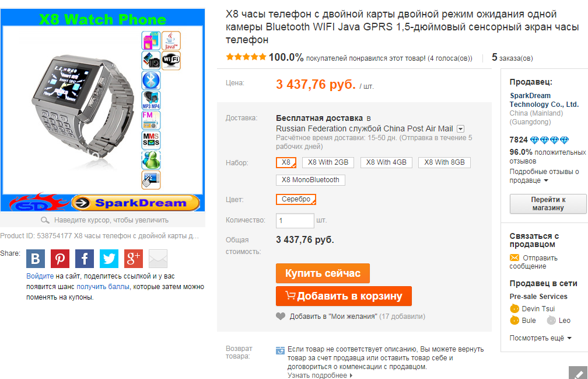Add item with Добавить в корзину
This screenshot has height=379, width=588.
tap(344, 296)
